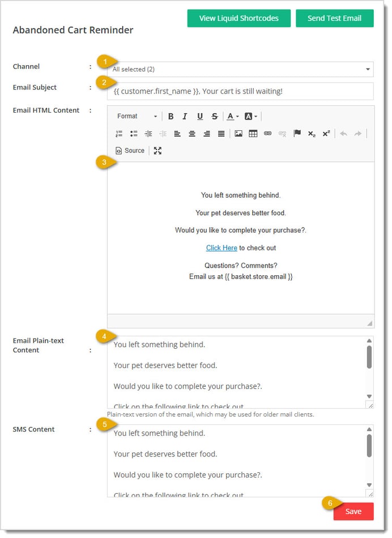
Task: Click 'Would you like to complete your purchase?' in editor
Action: [x=241, y=230]
